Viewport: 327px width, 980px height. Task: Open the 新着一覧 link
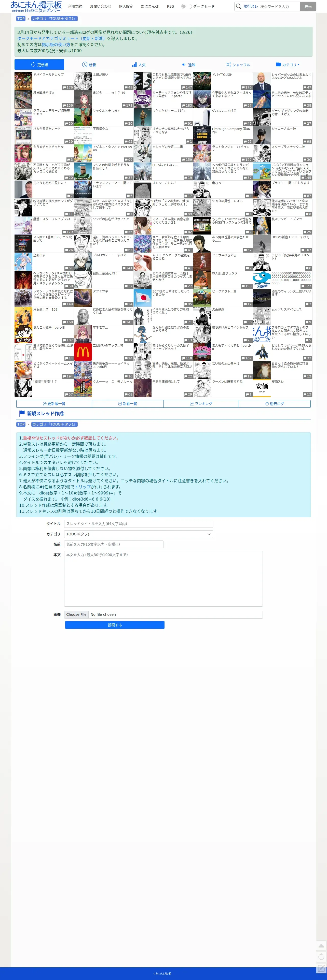point(128,404)
